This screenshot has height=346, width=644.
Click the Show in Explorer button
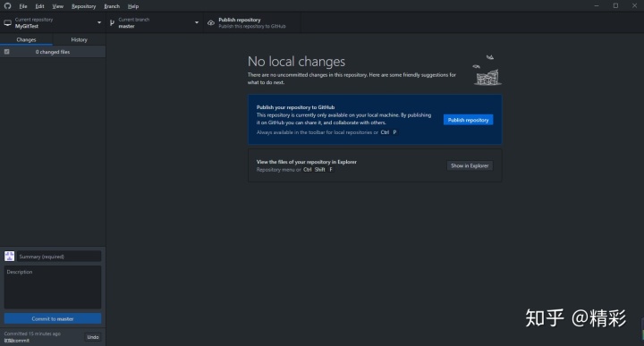coord(470,165)
